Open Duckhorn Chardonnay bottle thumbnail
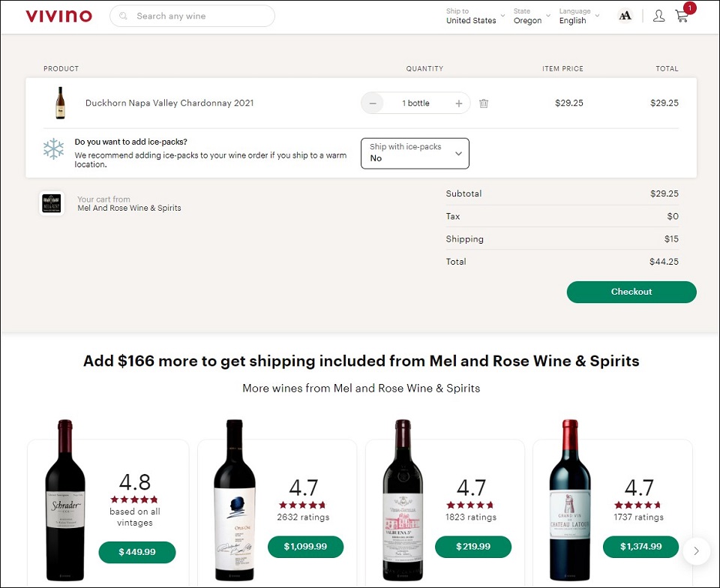Viewport: 720px width, 588px height. [60, 103]
